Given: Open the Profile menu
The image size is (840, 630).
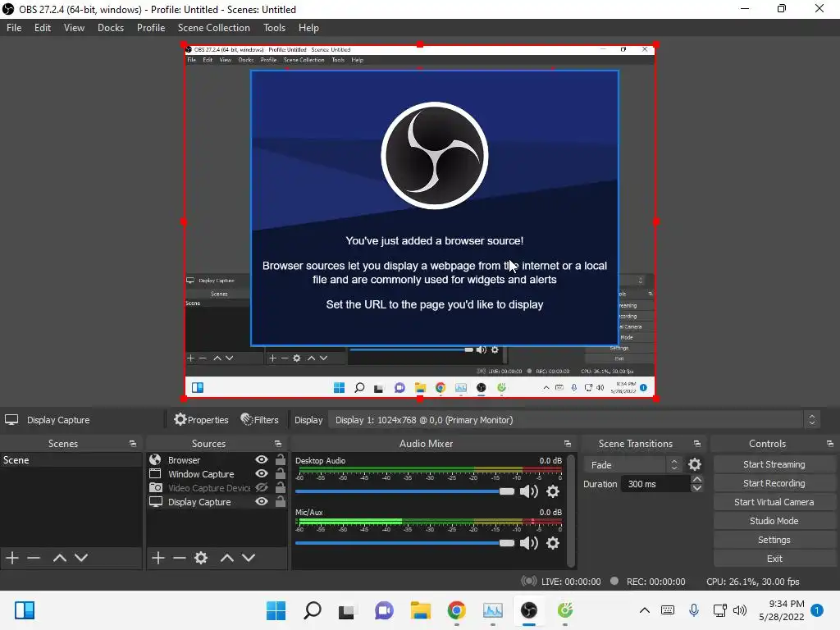Looking at the screenshot, I should [151, 28].
